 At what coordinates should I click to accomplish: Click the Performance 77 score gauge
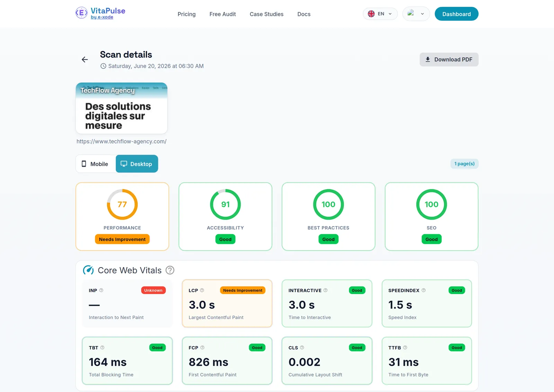click(122, 204)
